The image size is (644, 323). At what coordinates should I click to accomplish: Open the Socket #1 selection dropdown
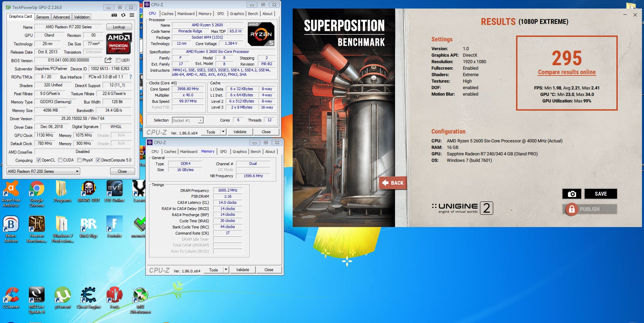pos(188,120)
